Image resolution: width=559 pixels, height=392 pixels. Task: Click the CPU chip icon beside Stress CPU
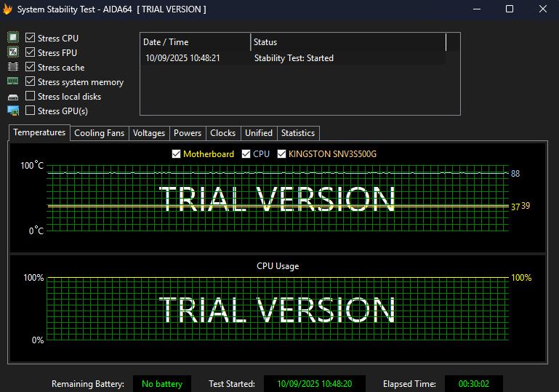[x=13, y=38]
